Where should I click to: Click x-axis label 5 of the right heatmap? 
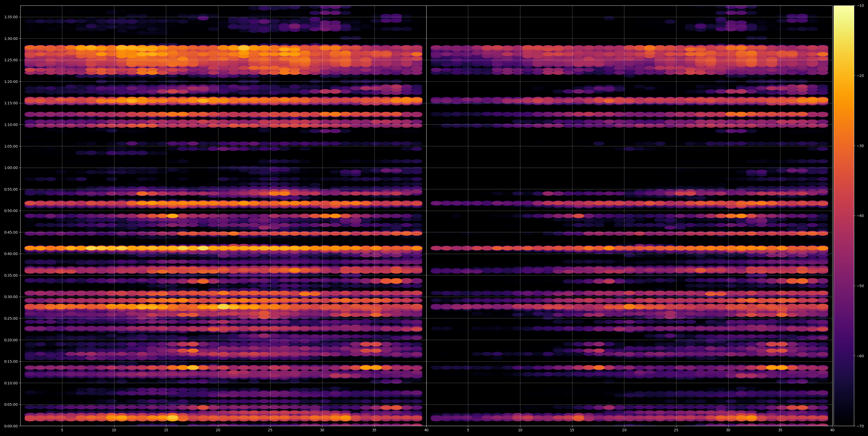(x=468, y=430)
